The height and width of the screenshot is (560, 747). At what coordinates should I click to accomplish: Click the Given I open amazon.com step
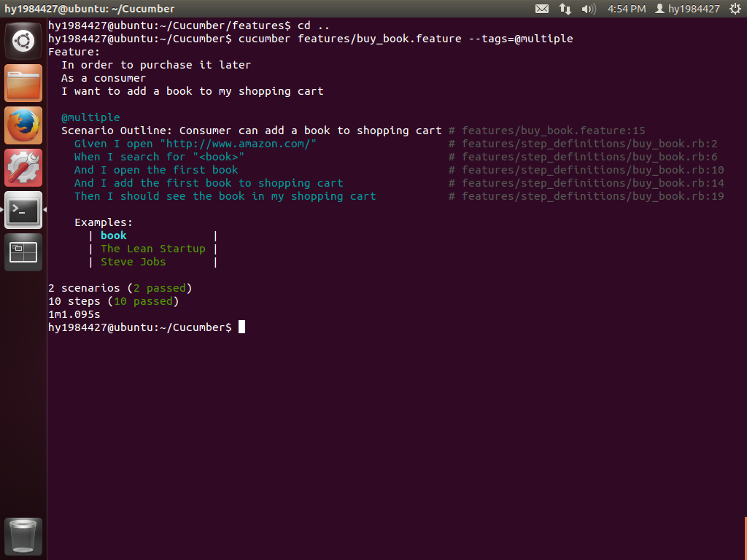196,144
